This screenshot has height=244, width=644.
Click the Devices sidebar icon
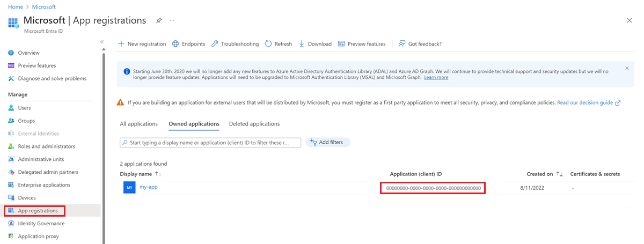click(11, 198)
